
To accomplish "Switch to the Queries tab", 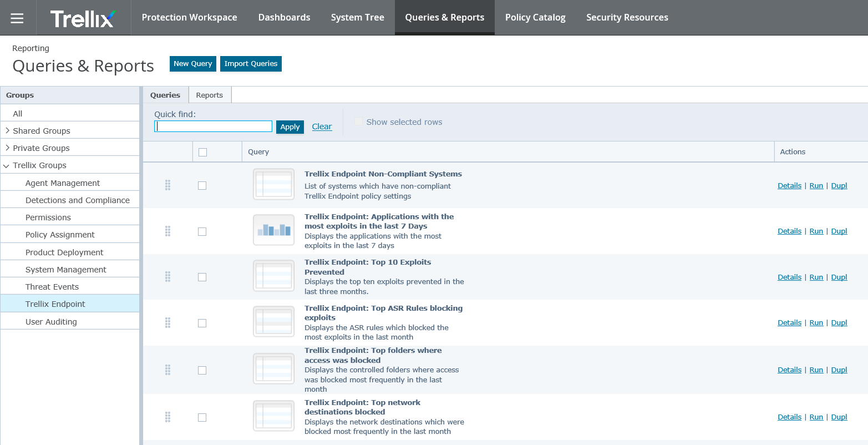I will 165,95.
